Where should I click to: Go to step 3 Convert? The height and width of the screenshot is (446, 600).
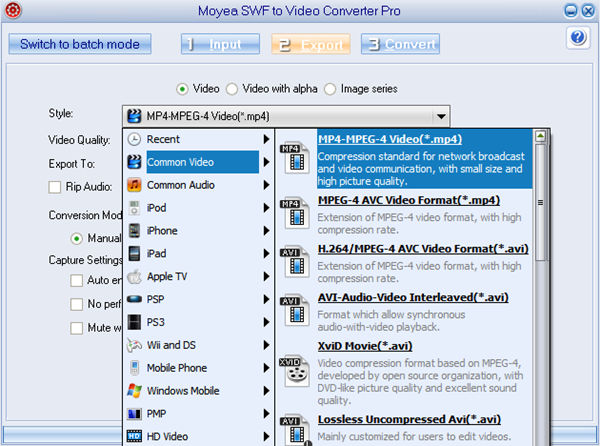(x=400, y=44)
